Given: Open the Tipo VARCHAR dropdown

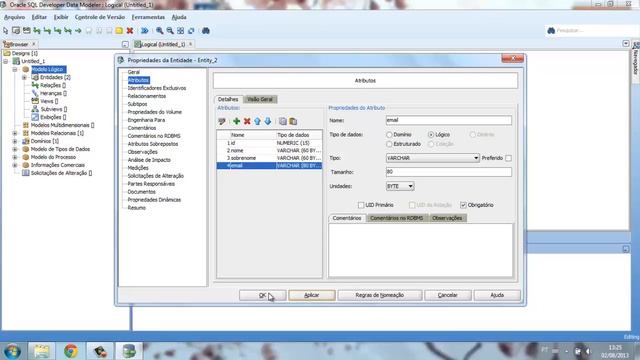Looking at the screenshot, I should pyautogui.click(x=476, y=158).
